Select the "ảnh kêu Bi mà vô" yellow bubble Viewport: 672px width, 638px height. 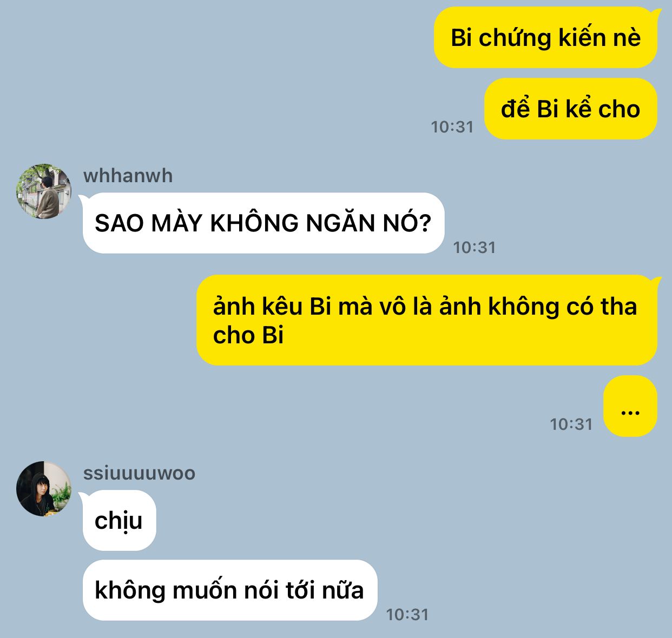[426, 320]
